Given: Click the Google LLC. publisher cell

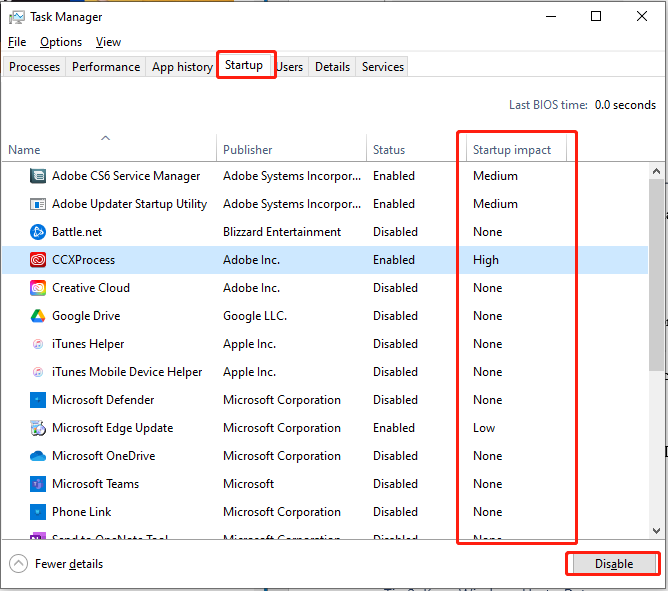Looking at the screenshot, I should 255,316.
